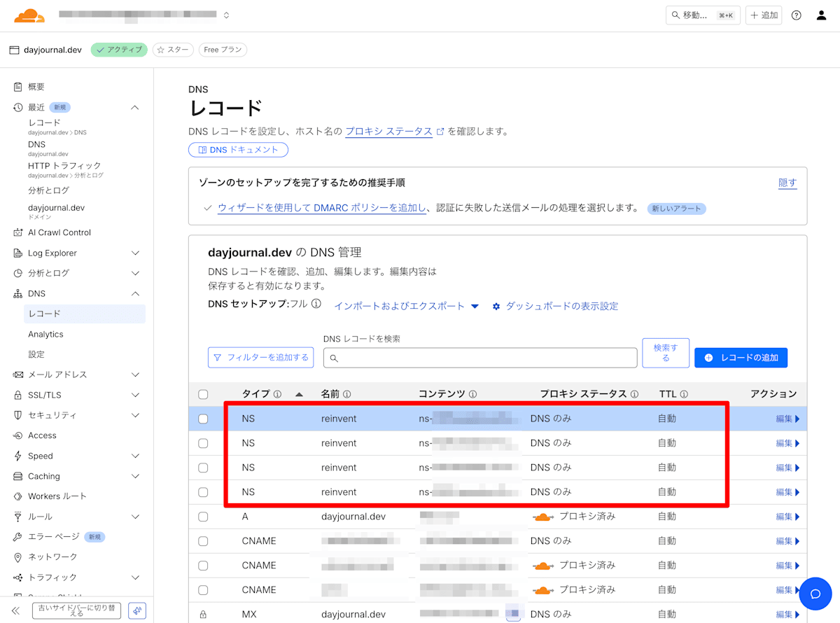Open the DNS ドキュメント button

[x=238, y=150]
